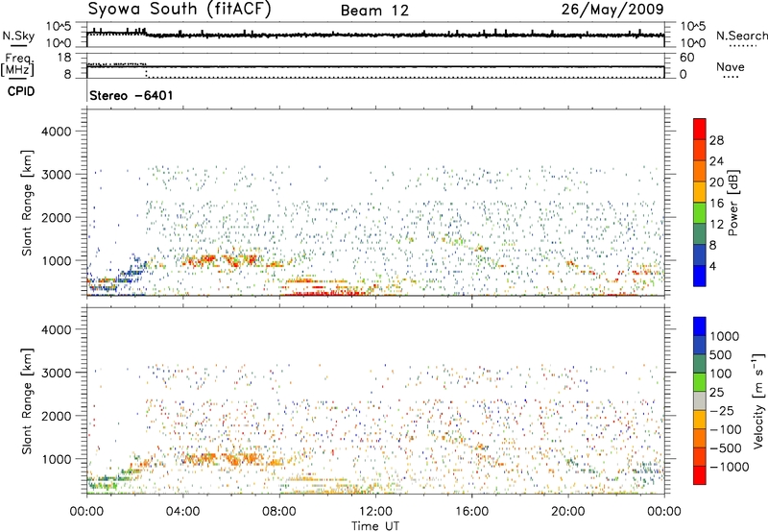Pick the gray segment of velocity color bar
The width and height of the screenshot is (768, 532).
click(x=700, y=400)
